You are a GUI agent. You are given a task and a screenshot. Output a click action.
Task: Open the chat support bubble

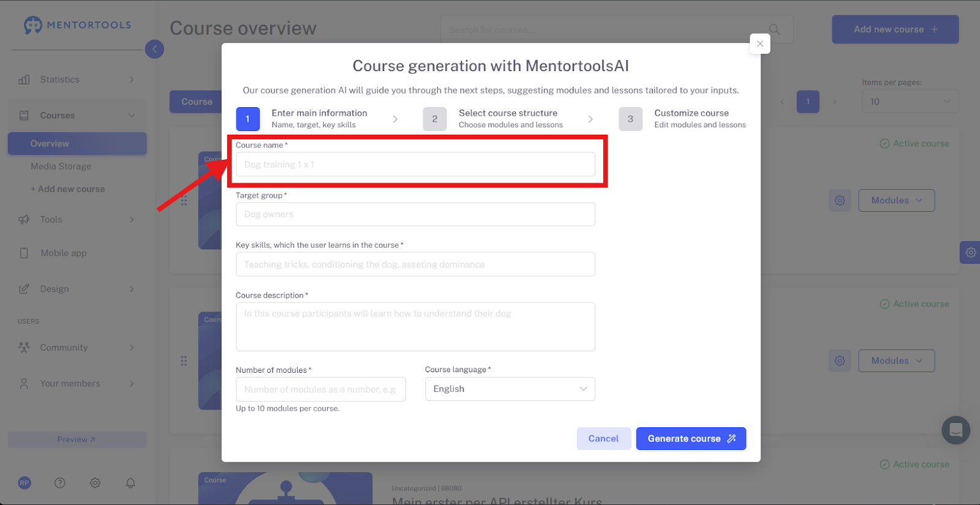click(x=956, y=430)
